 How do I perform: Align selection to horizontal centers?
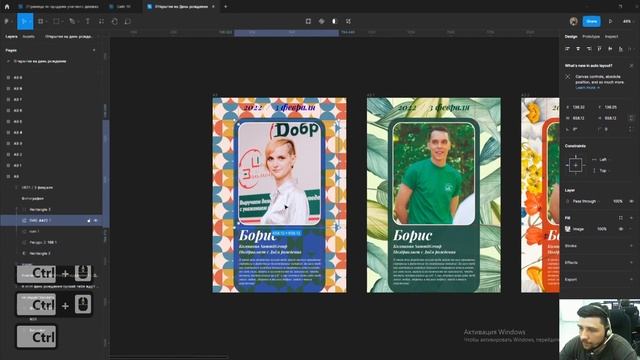pos(578,49)
